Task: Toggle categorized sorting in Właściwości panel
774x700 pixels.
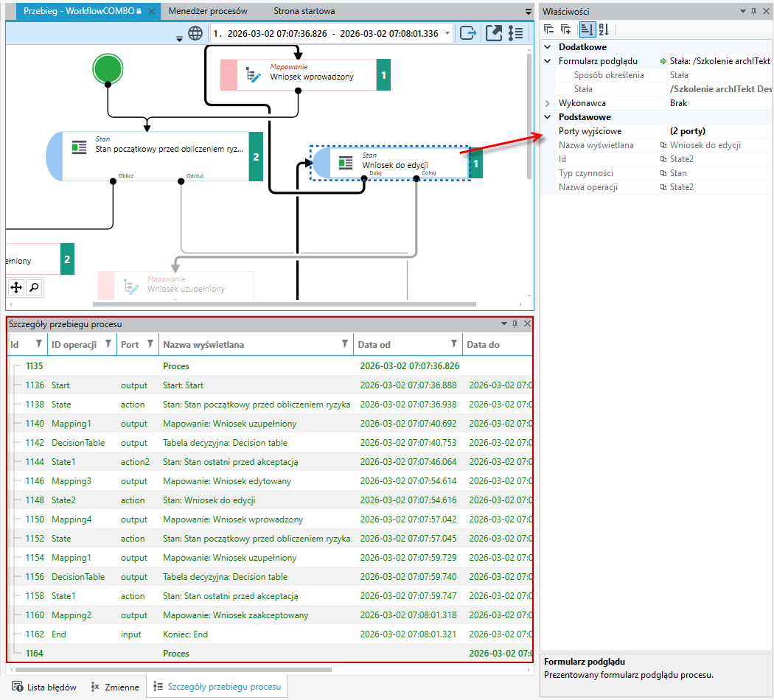Action: [x=587, y=29]
